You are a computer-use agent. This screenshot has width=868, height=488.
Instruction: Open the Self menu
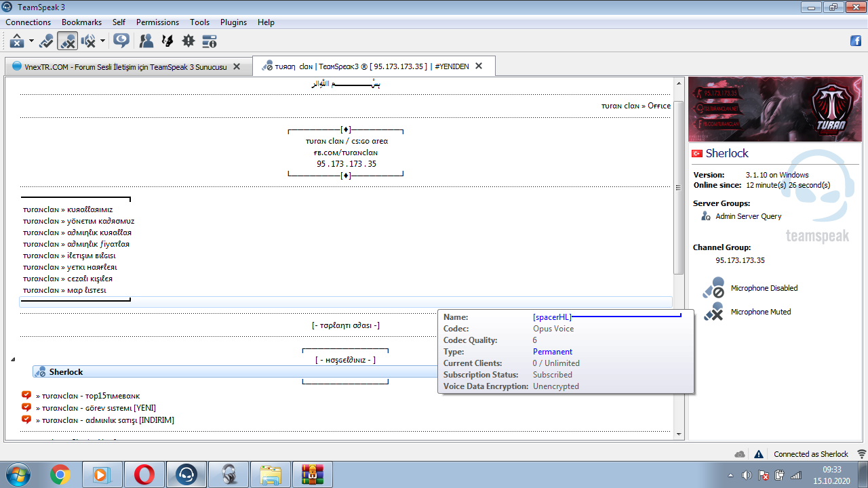(x=119, y=22)
